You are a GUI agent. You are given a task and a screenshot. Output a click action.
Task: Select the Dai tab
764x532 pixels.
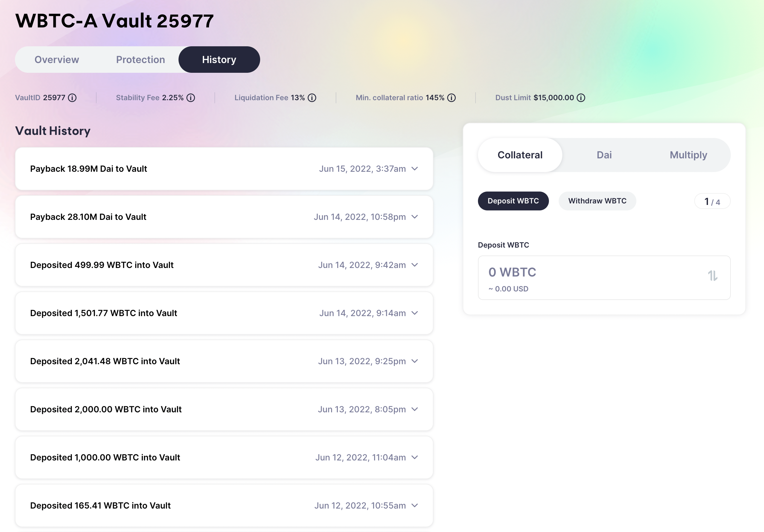[x=605, y=154]
